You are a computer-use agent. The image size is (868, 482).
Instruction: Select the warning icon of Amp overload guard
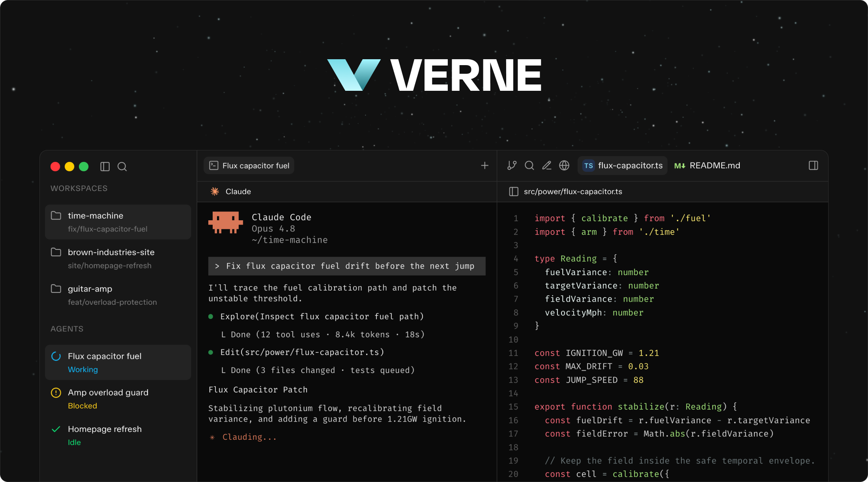[x=56, y=393]
